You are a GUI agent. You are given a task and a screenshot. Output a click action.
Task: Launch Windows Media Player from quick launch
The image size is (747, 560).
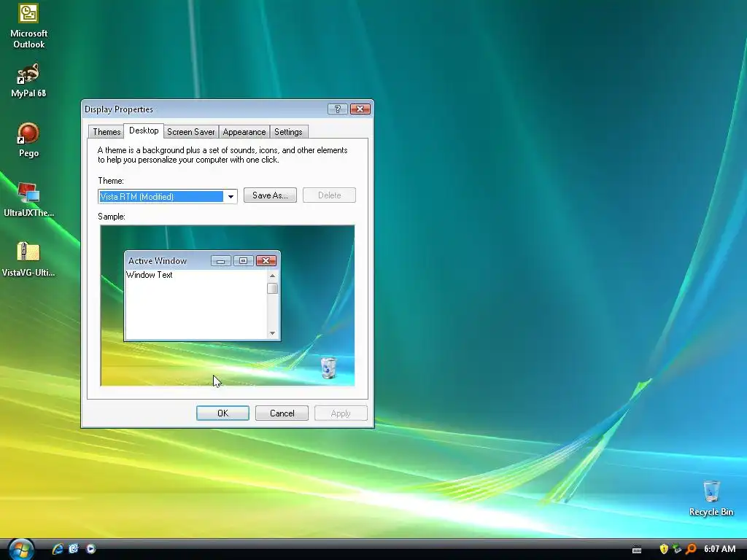coord(90,548)
